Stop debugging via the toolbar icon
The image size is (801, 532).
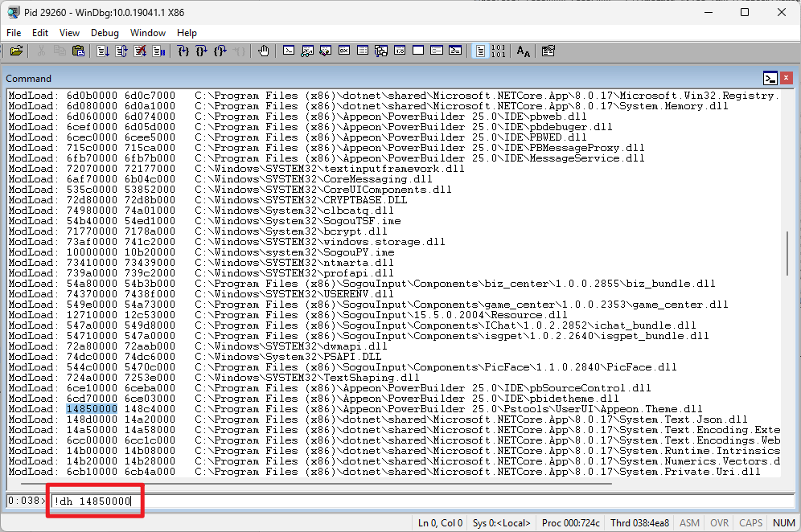tap(140, 51)
